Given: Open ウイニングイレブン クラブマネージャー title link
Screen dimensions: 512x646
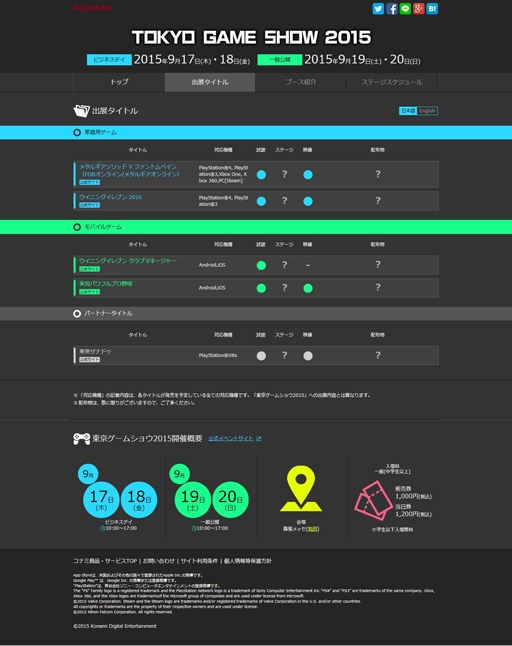Looking at the screenshot, I should coord(128,261).
